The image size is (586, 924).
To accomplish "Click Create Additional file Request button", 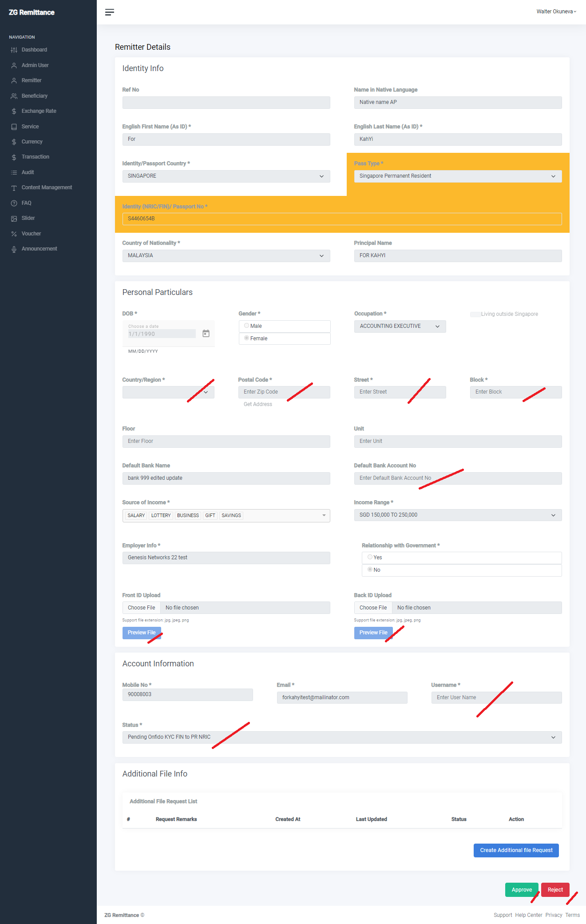I will [x=516, y=850].
